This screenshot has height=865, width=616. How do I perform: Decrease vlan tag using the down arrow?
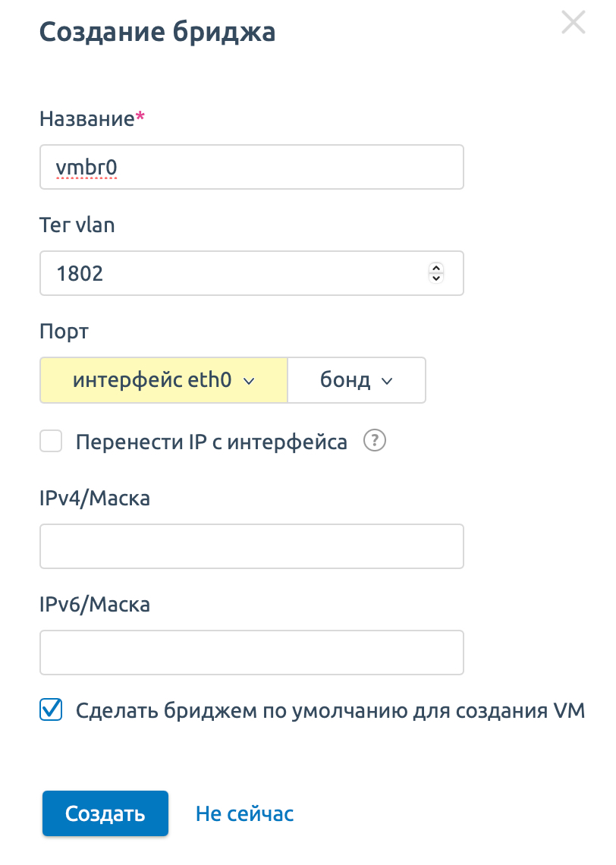[x=436, y=278]
